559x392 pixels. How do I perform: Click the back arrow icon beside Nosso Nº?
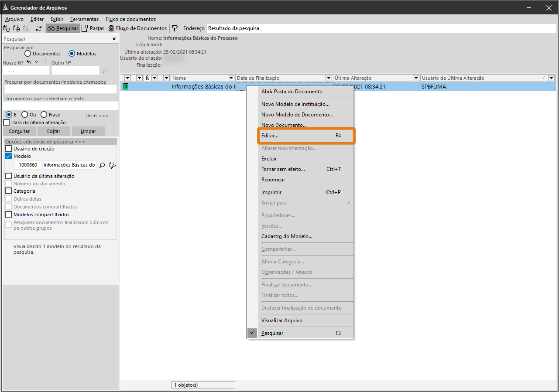(x=29, y=62)
